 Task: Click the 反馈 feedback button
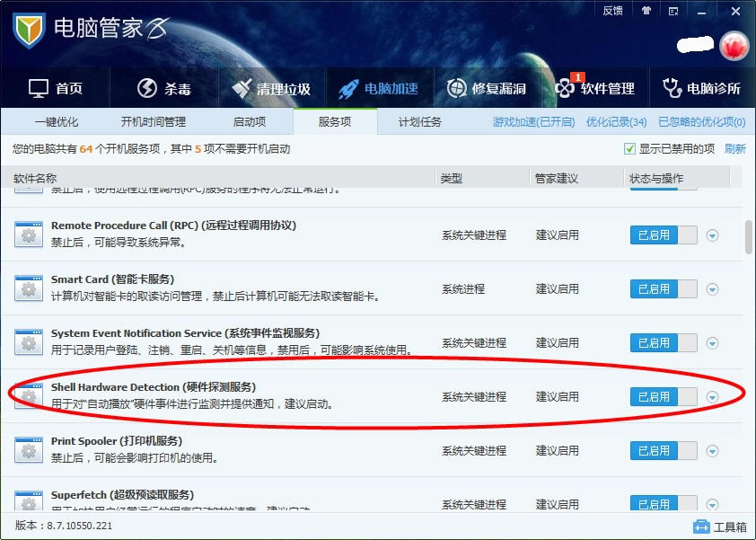pyautogui.click(x=612, y=11)
